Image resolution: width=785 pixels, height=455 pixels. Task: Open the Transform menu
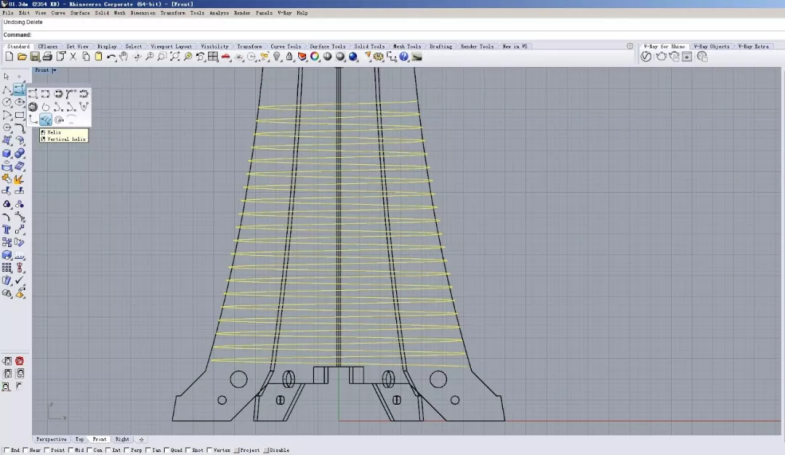(172, 13)
